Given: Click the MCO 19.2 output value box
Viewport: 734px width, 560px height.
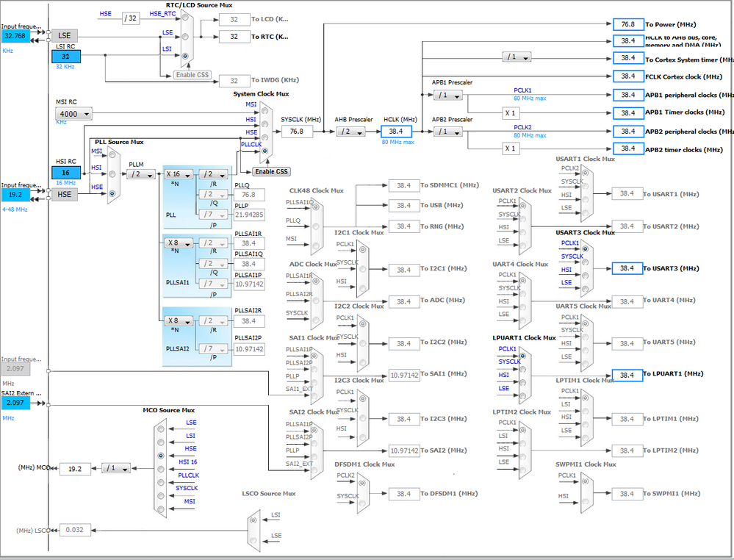Looking at the screenshot, I should [x=76, y=469].
